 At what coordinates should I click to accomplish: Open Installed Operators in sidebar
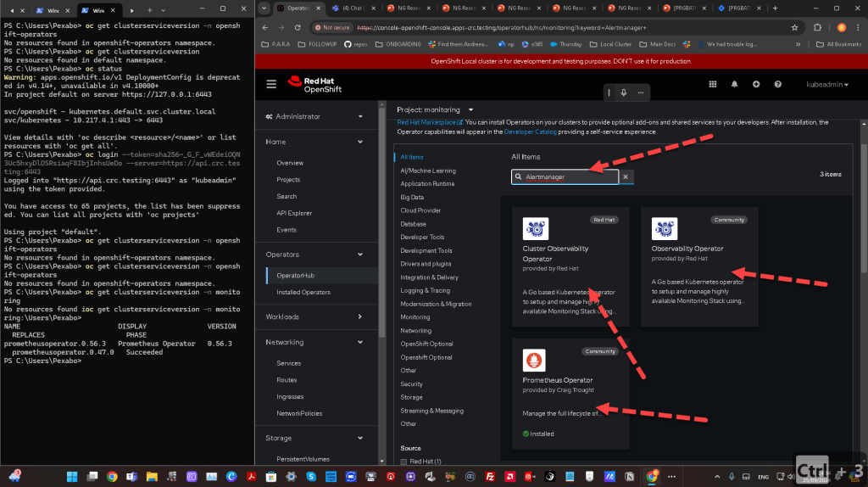click(x=303, y=293)
